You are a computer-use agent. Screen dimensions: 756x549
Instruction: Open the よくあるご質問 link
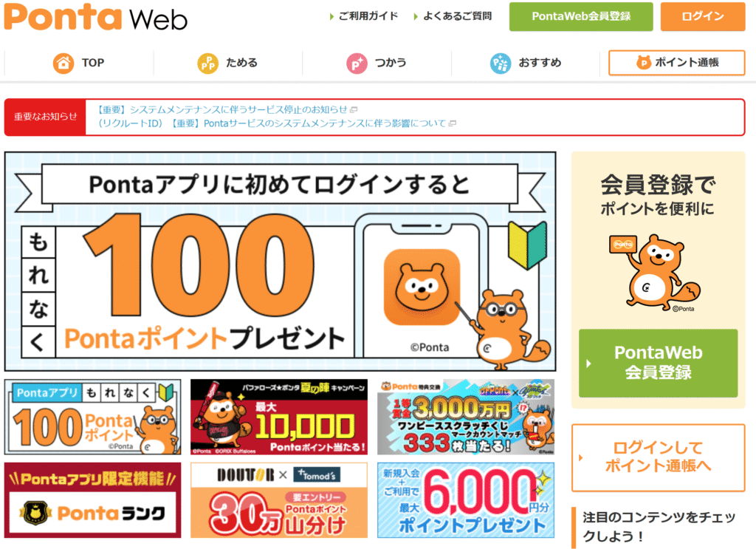[453, 16]
